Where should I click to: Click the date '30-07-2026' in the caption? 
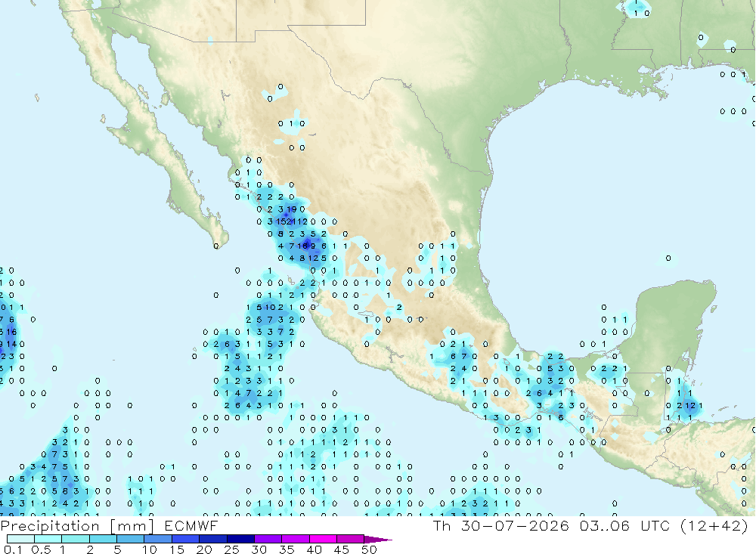(x=515, y=525)
